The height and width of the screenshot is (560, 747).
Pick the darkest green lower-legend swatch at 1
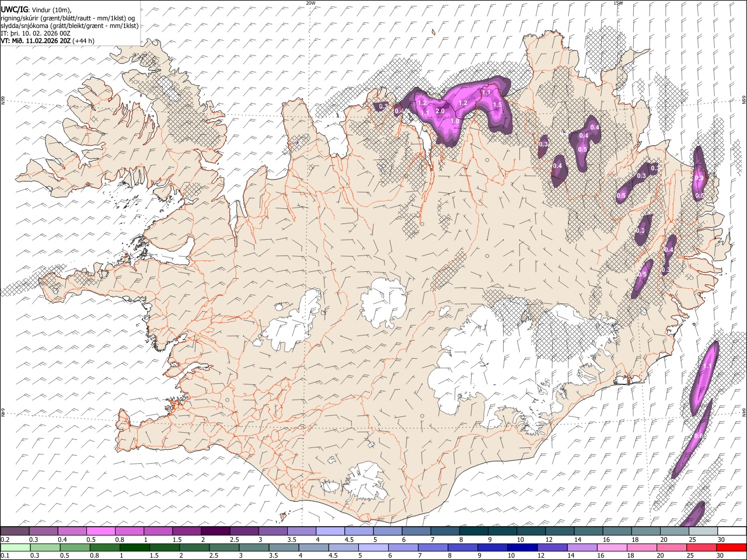coord(134,547)
